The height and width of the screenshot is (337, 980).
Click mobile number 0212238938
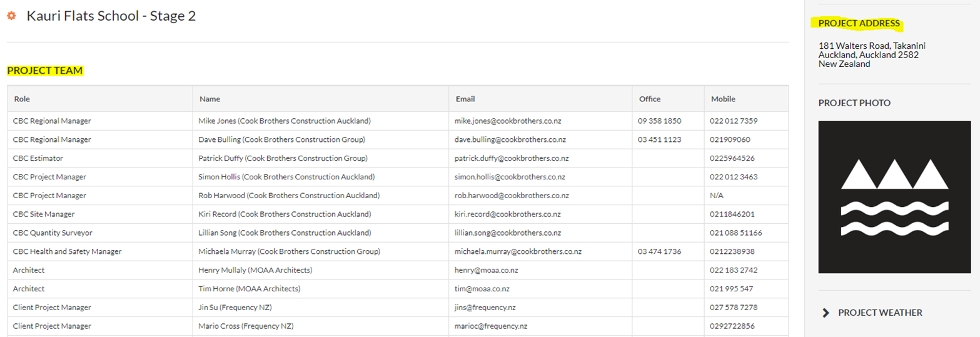(732, 252)
